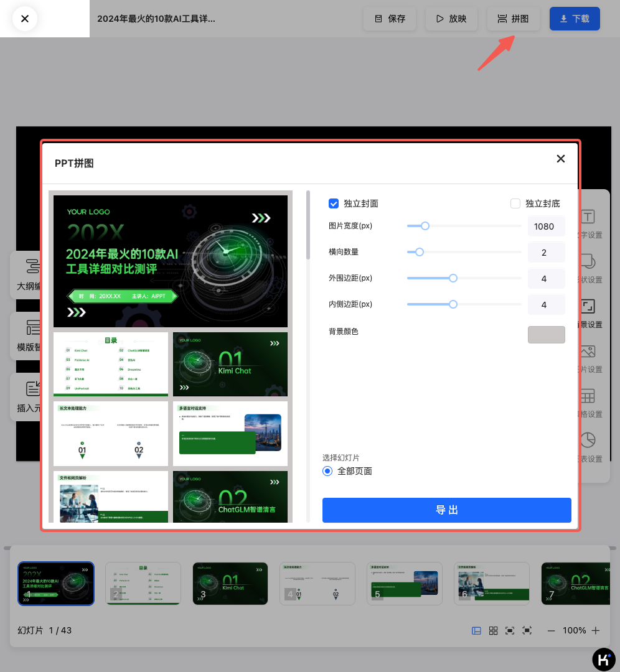
Task: Open the image settings (图片设置) icon
Action: 588,352
